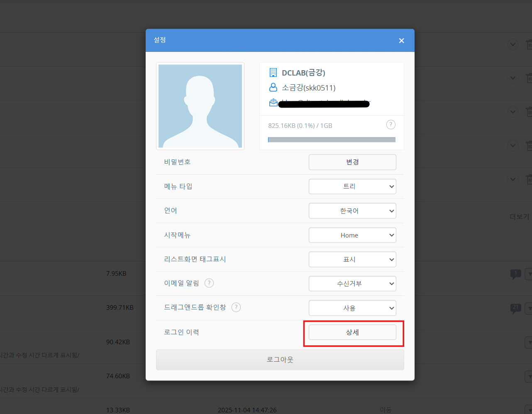Open the 시작메뉴 dropdown showing Home

pyautogui.click(x=352, y=235)
